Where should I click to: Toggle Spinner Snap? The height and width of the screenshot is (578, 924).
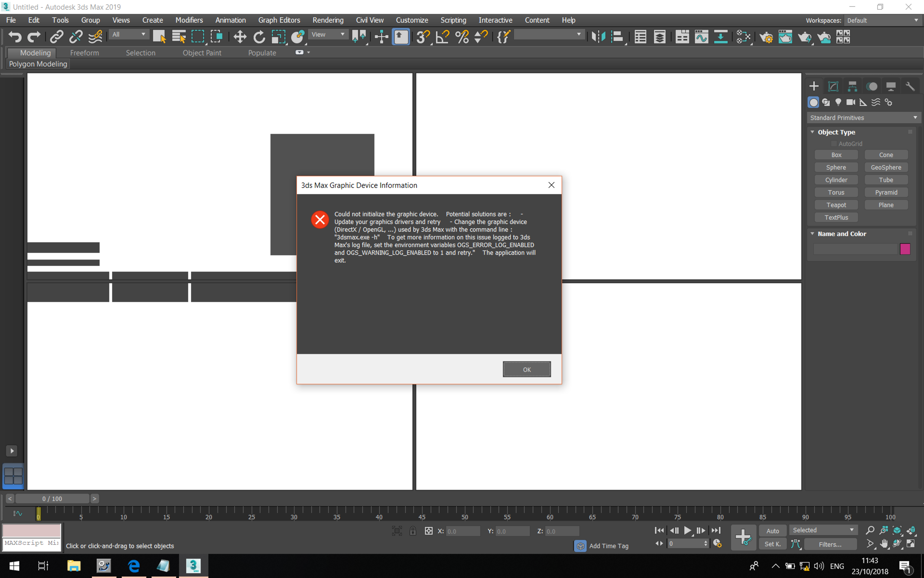click(481, 37)
